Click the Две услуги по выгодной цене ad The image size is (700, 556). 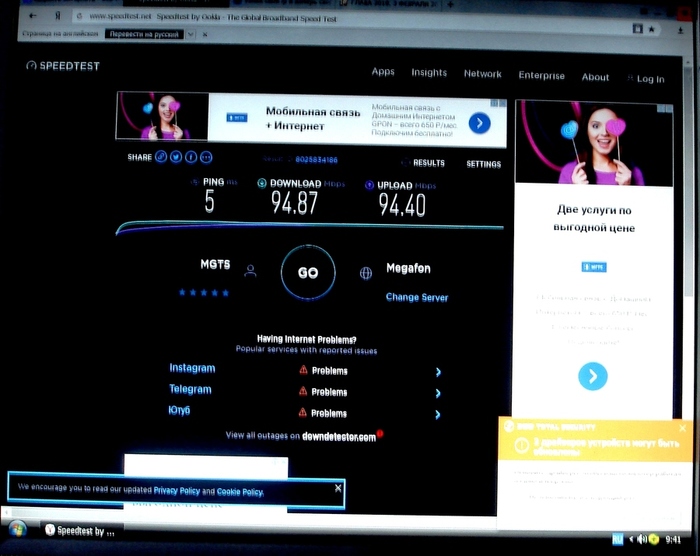point(594,259)
